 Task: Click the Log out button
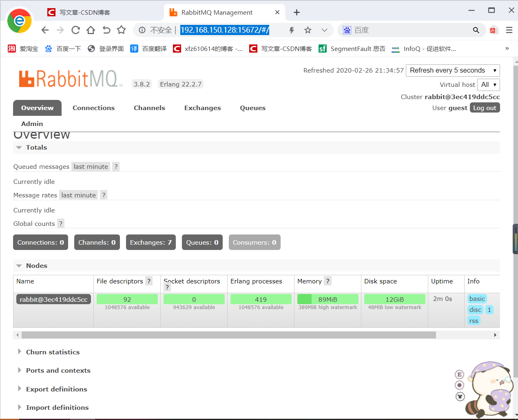(485, 108)
